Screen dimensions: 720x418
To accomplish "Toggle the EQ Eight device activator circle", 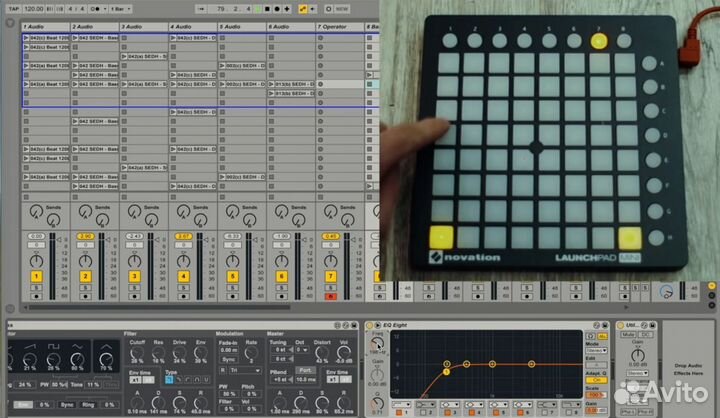I will click(370, 325).
